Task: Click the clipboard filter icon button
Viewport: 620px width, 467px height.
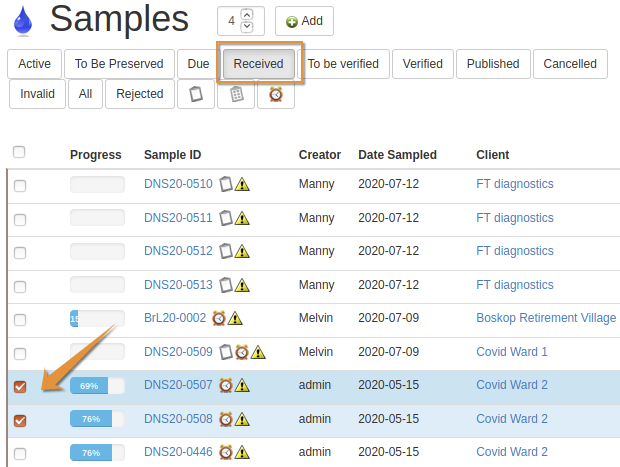Action: pyautogui.click(x=196, y=94)
